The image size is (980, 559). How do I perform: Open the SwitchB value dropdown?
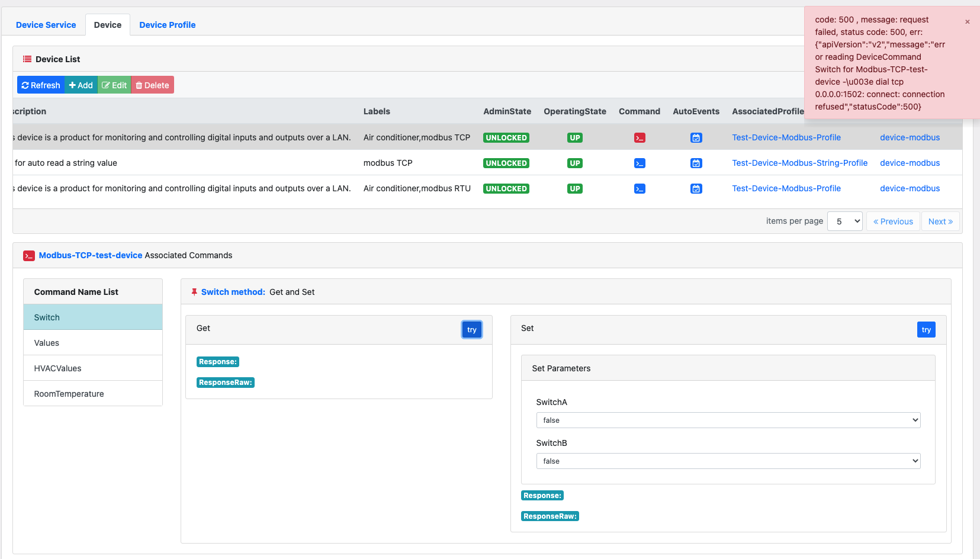click(x=728, y=461)
